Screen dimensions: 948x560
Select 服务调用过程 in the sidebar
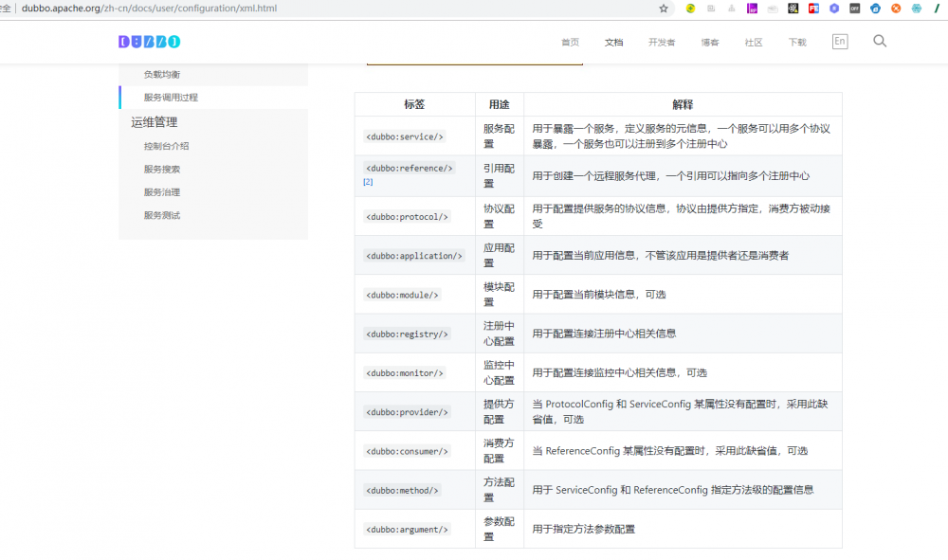tap(171, 98)
